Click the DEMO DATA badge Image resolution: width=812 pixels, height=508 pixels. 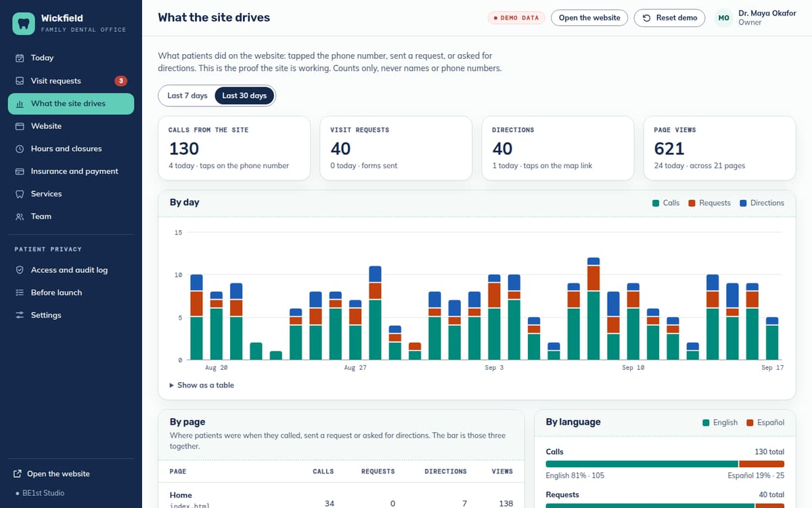[516, 18]
